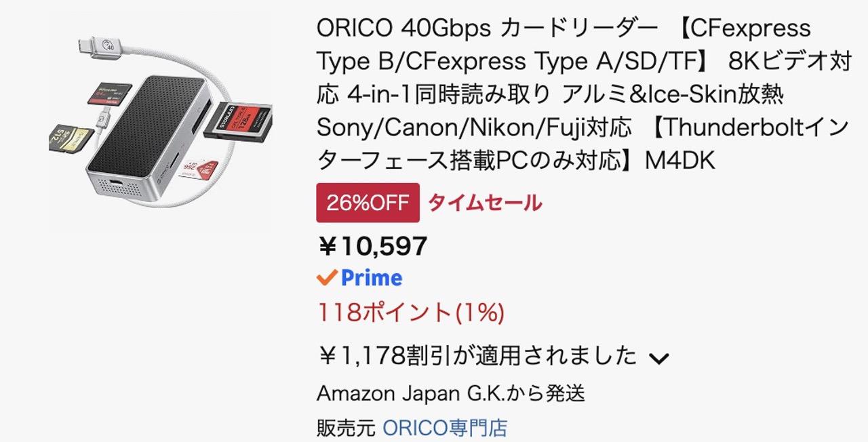Open the ORICO専門店 seller link
The width and height of the screenshot is (868, 442).
click(x=445, y=428)
